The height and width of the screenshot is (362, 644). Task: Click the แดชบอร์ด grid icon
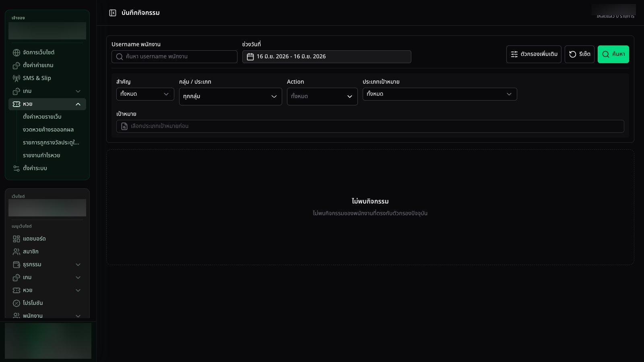(17, 239)
